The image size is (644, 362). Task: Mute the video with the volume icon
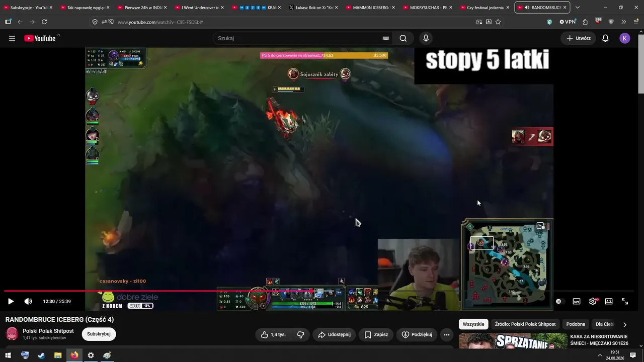click(x=28, y=301)
